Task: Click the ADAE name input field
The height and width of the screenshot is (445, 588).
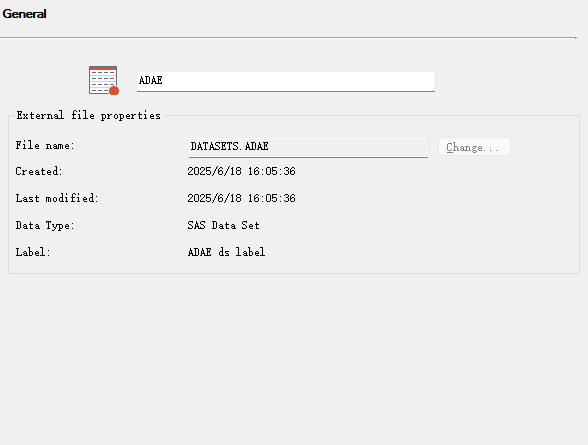Action: [286, 81]
